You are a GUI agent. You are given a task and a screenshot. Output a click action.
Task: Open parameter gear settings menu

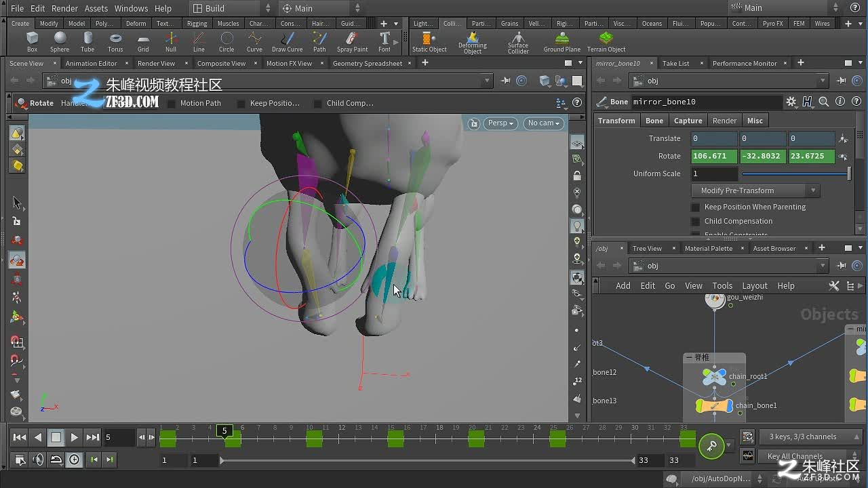[791, 102]
